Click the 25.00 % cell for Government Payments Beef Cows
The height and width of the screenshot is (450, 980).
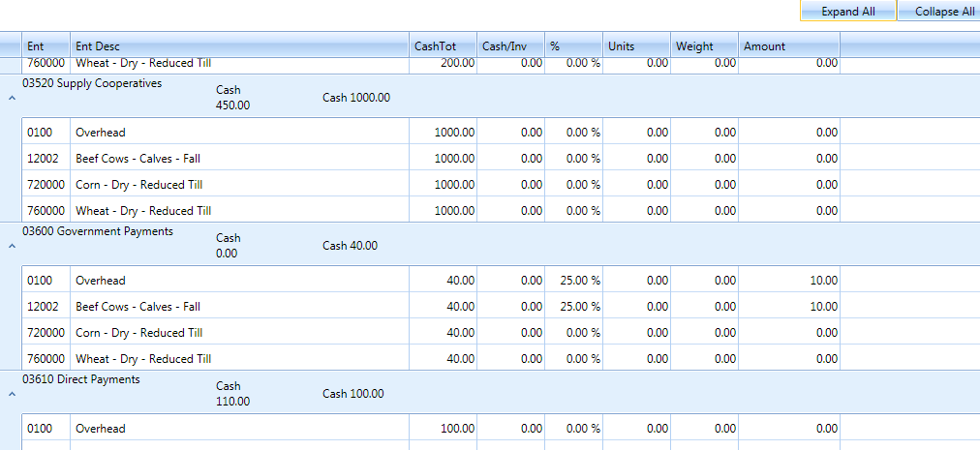pos(573,306)
